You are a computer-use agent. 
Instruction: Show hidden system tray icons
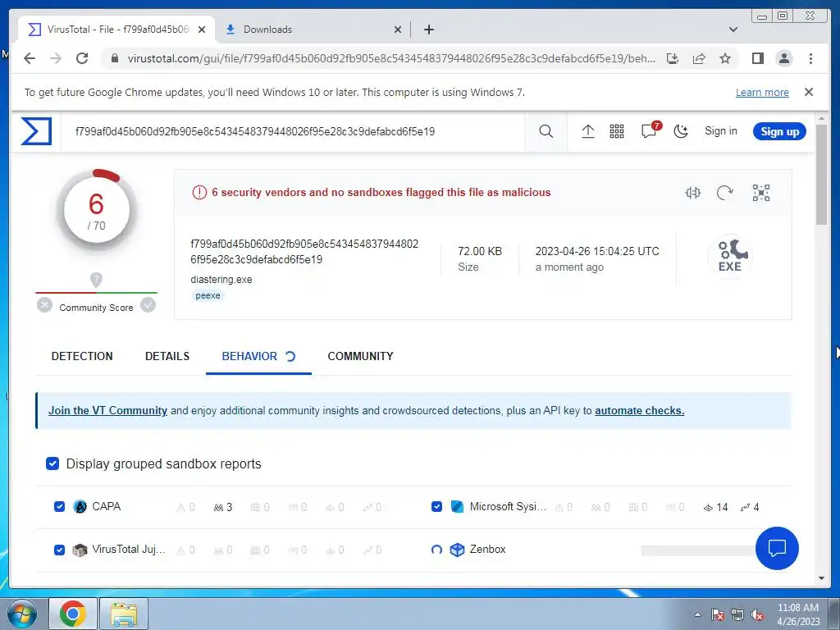click(697, 614)
